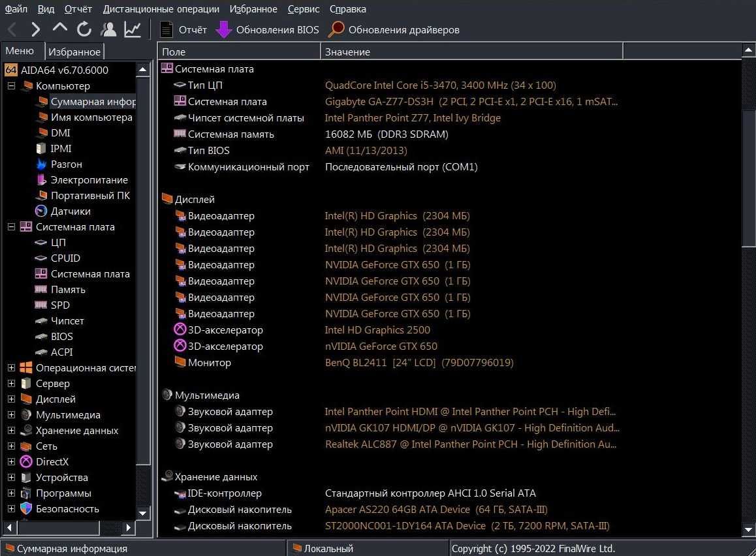Open Обновления драйверов from the toolbar
756x556 pixels.
click(x=394, y=30)
